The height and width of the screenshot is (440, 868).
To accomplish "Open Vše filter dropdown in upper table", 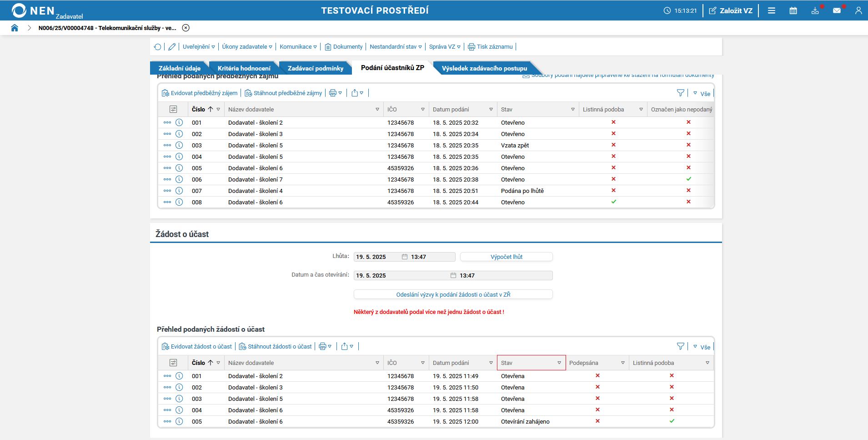I will coord(702,94).
